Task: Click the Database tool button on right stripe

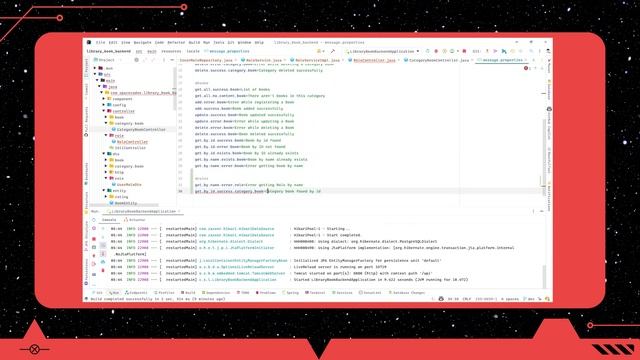Action: click(549, 91)
